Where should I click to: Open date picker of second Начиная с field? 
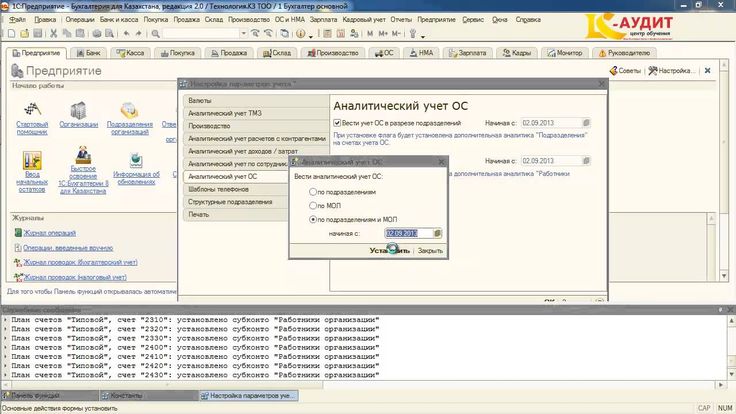[x=586, y=161]
